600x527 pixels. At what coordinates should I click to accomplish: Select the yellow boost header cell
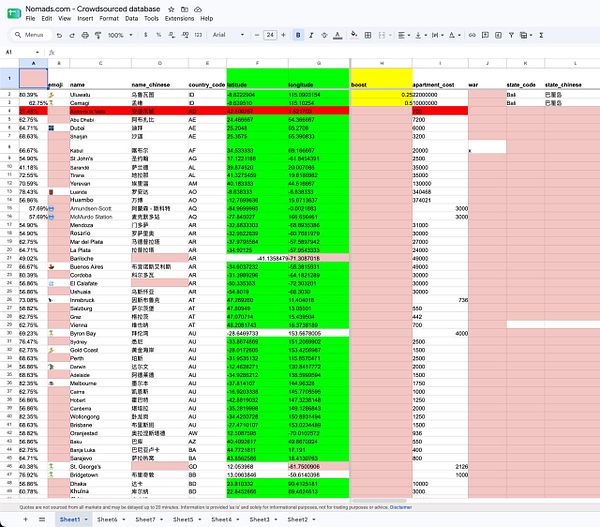382,78
